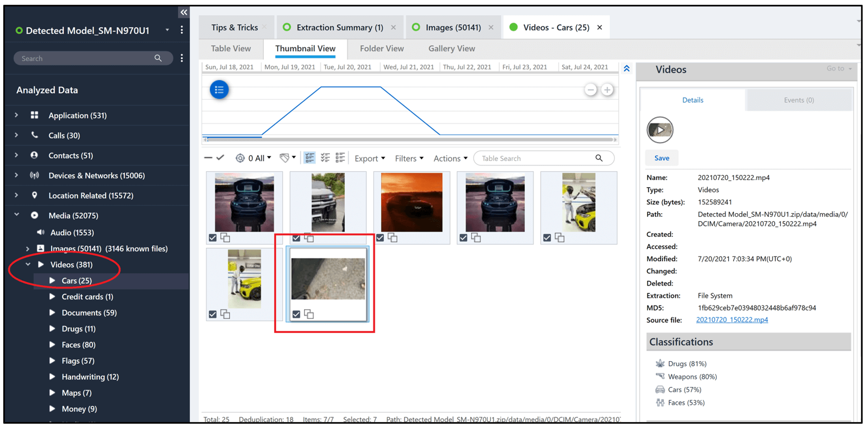
Task: Switch to the Table View tab
Action: tap(231, 48)
